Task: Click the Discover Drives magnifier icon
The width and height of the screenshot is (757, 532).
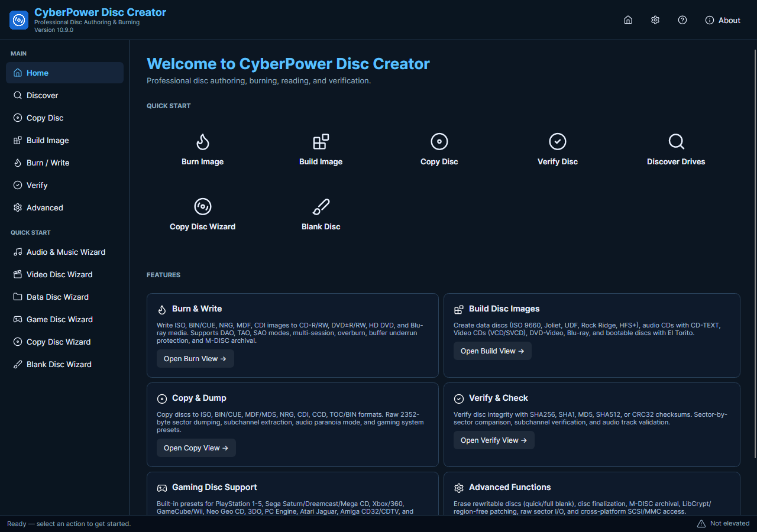Action: (x=676, y=142)
